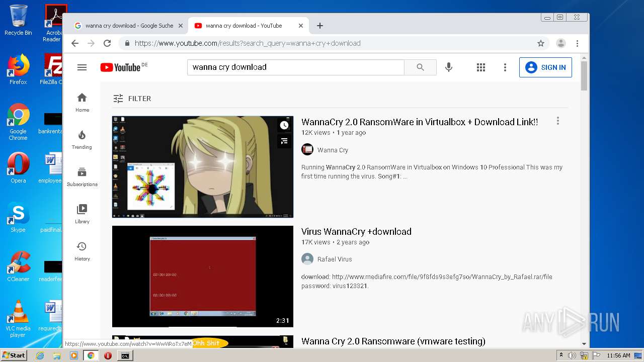Click the search magnifier button

(x=420, y=67)
